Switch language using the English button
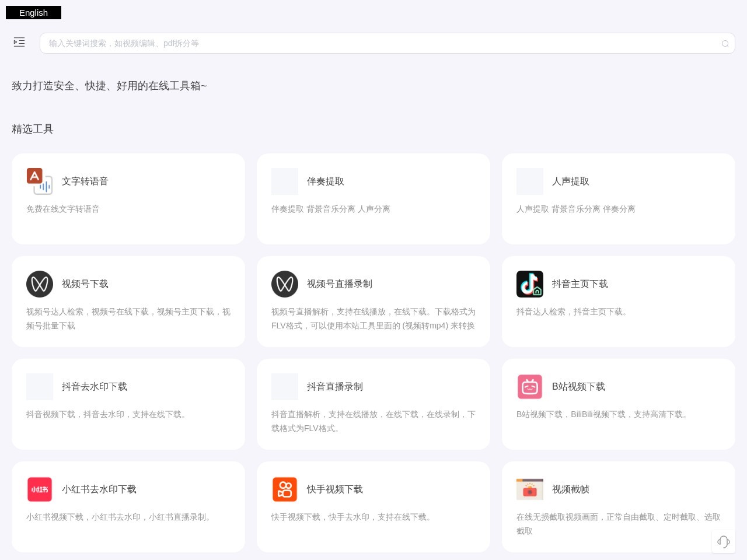 click(33, 13)
